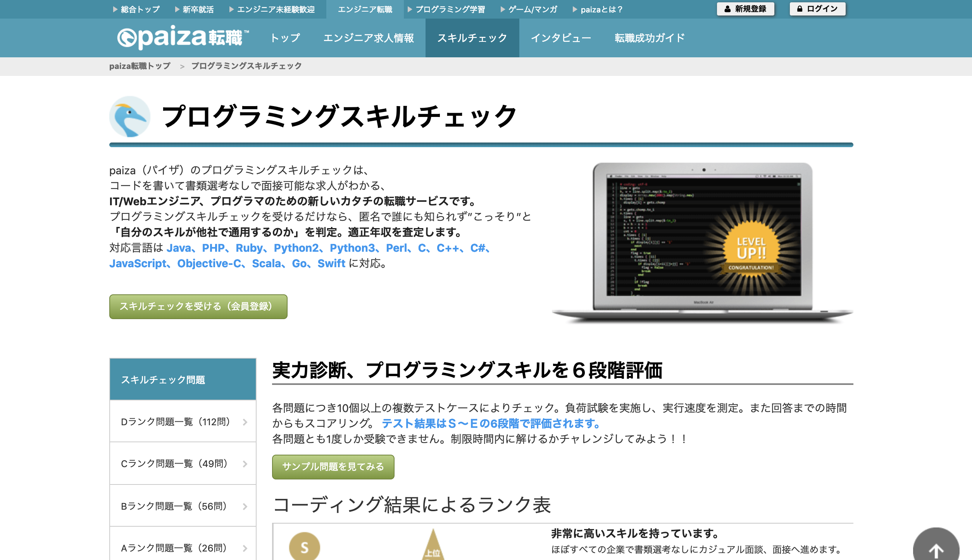Click the 上位 pyramid rank icon
The height and width of the screenshot is (560, 972).
point(433,545)
